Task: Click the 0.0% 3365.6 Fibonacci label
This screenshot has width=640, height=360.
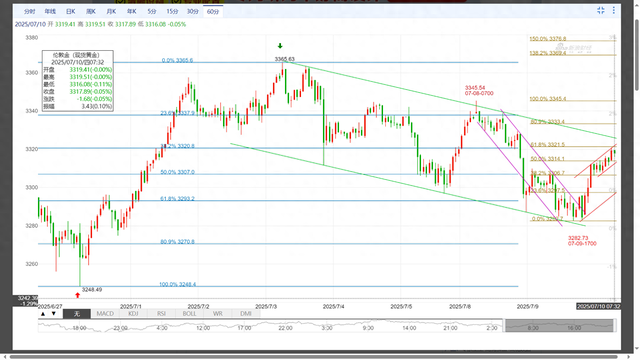Action: (177, 60)
